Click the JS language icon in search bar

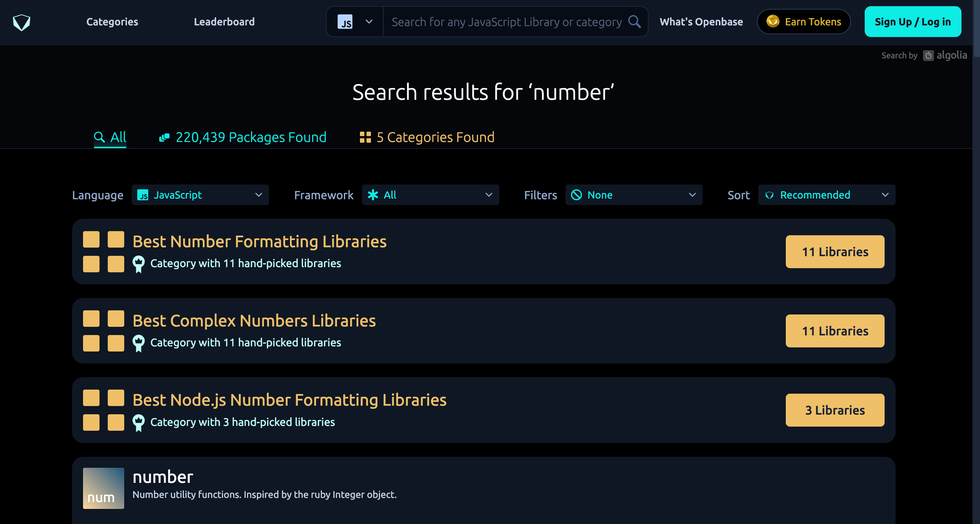(345, 22)
